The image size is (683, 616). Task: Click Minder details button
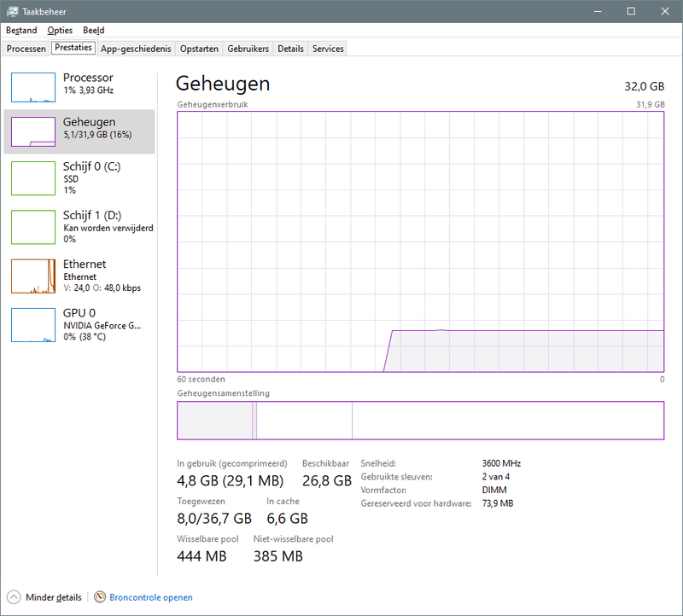coord(54,597)
